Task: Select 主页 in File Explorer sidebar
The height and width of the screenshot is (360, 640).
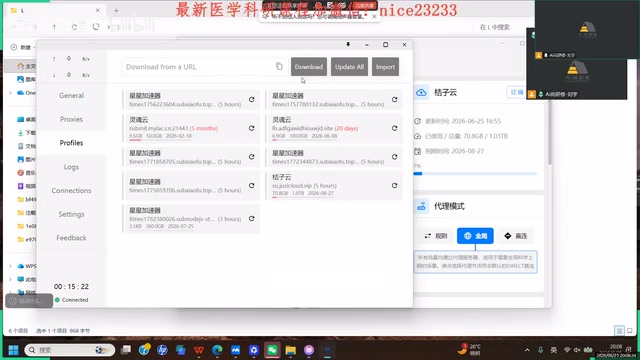Action: click(x=27, y=66)
